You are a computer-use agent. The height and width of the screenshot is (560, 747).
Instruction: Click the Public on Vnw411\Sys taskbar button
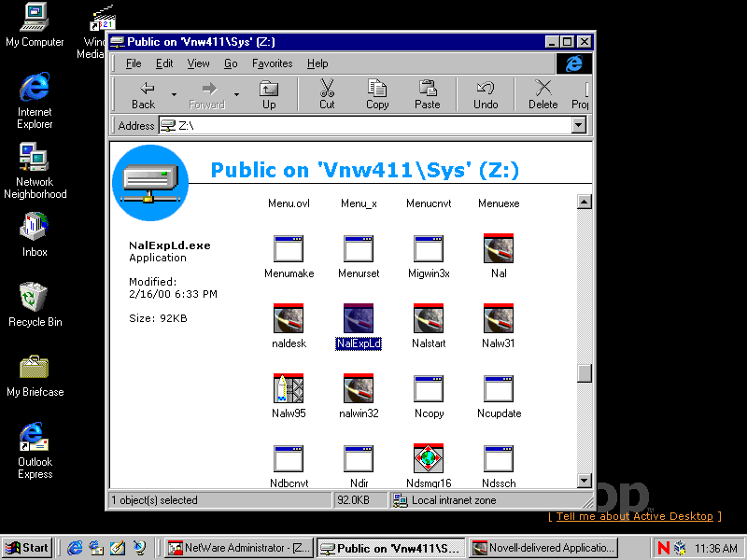(390, 548)
